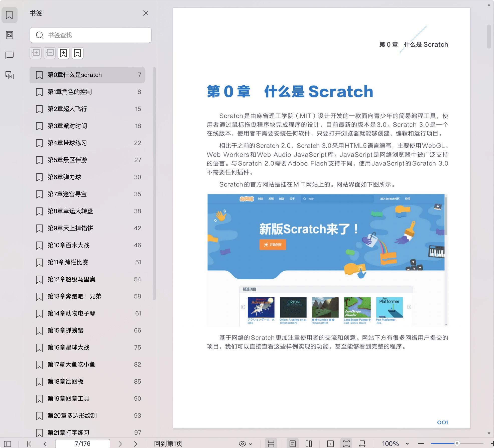Switch to two-page view
Screen dimensions: 494x448
click(309, 444)
